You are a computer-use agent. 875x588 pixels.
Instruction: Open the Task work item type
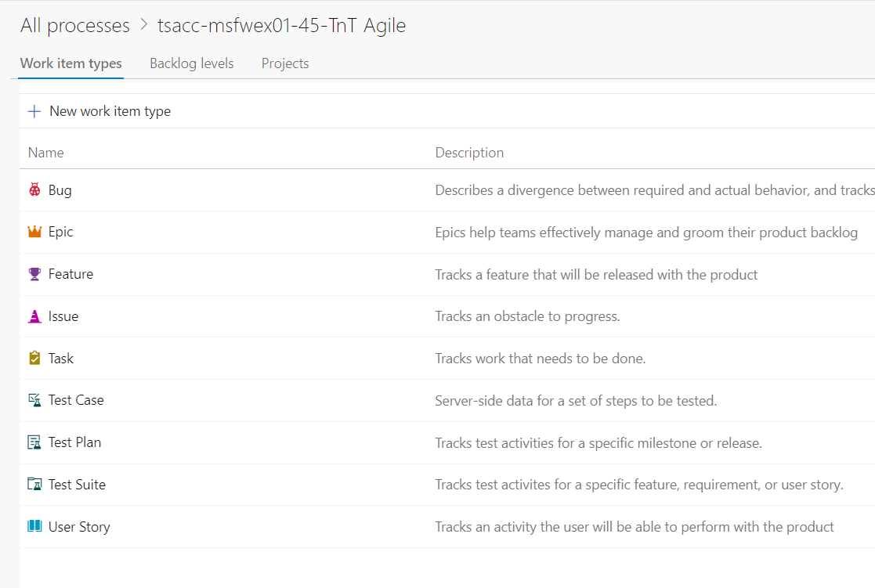(x=61, y=358)
